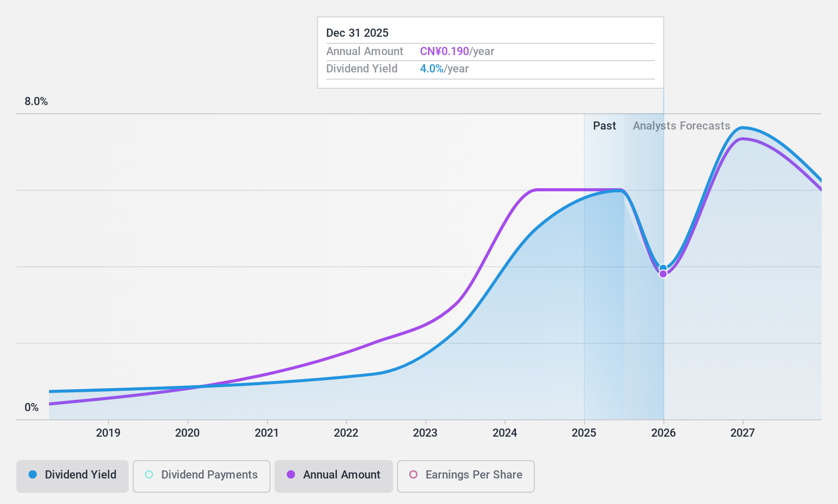Click the blue Dividend Yield legend dot
This screenshot has width=838, height=504.
pos(33,474)
